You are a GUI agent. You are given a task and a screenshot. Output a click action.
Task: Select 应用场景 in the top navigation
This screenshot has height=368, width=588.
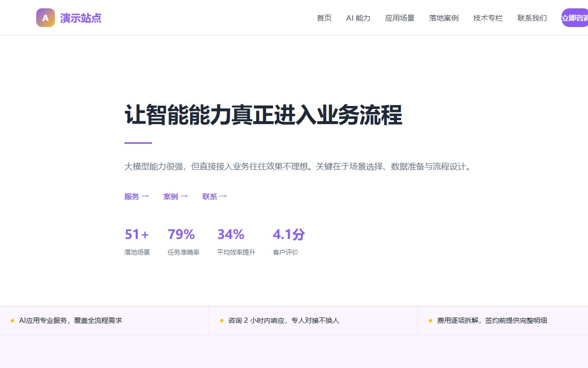(400, 18)
